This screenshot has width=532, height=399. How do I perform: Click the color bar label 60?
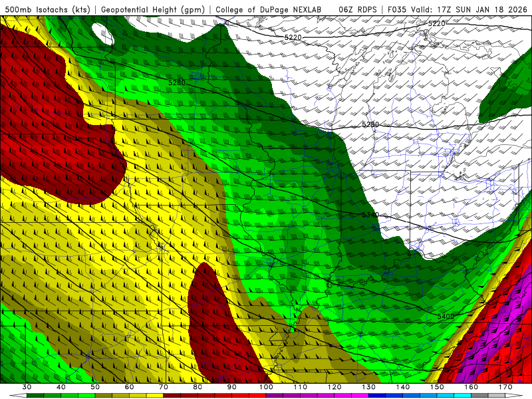click(129, 387)
